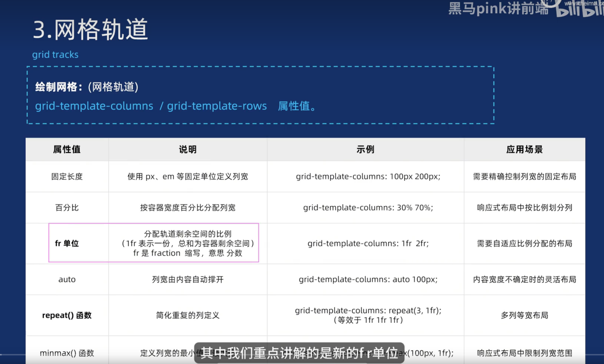
Task: Click the 多列等宽布局 scenario cell
Action: 524,315
